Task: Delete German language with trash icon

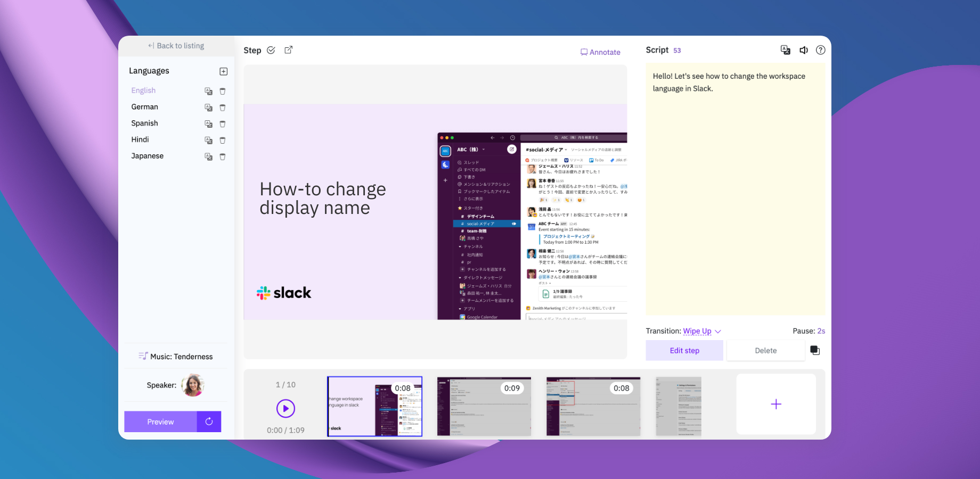Action: click(x=223, y=108)
